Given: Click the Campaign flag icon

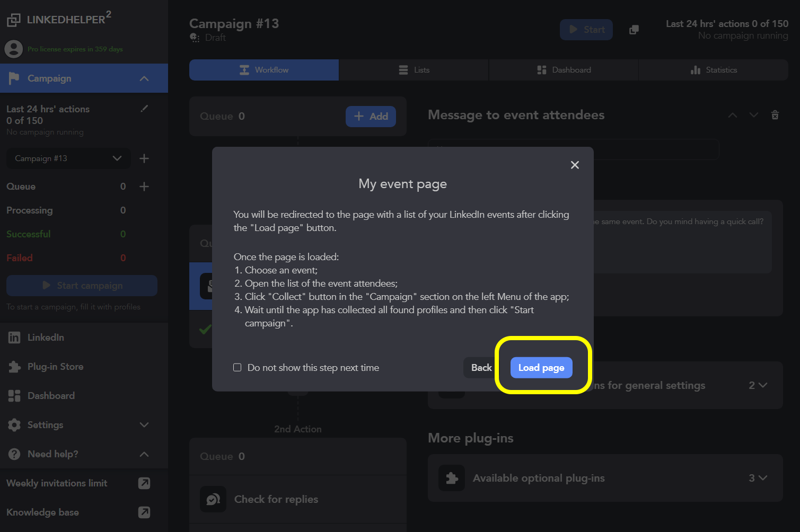Looking at the screenshot, I should click(14, 78).
